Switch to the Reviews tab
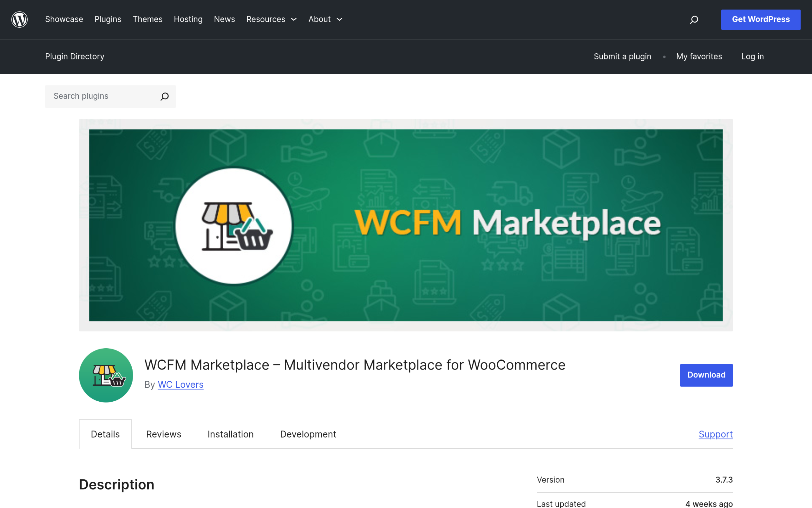This screenshot has width=812, height=508. (164, 434)
